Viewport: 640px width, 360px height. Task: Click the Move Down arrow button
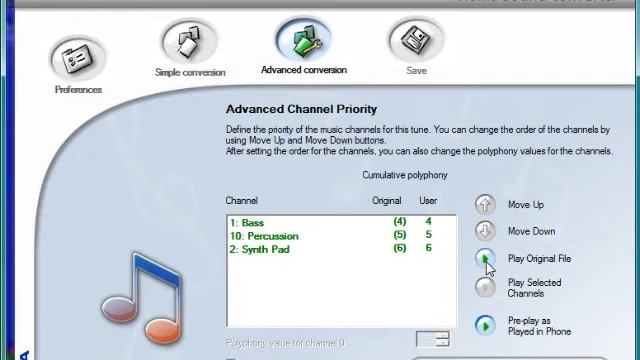click(485, 231)
